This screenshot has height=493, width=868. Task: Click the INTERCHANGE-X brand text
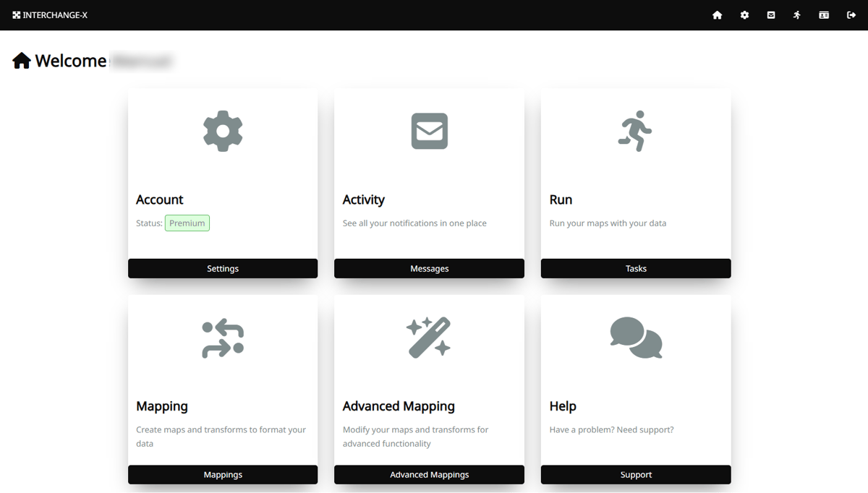point(55,15)
